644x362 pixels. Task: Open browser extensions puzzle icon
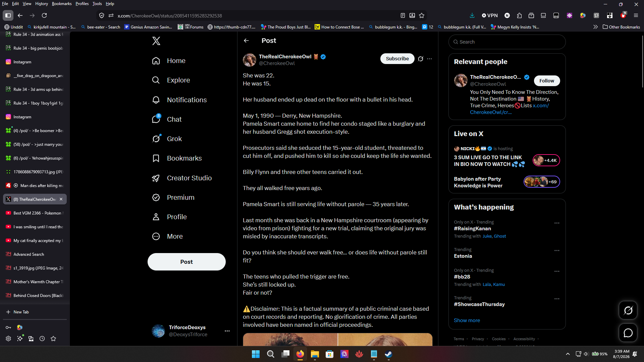pyautogui.click(x=519, y=15)
